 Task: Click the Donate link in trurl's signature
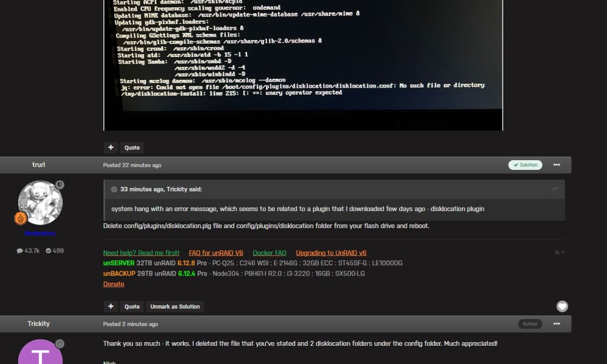(x=114, y=284)
